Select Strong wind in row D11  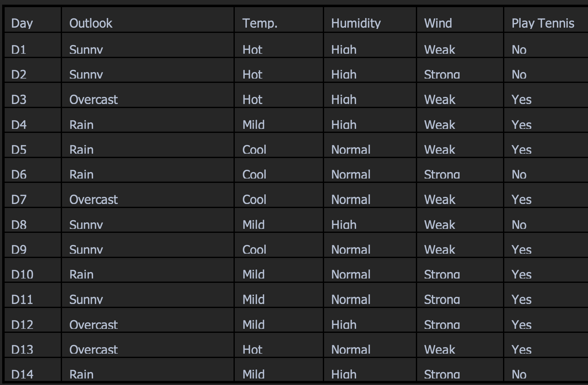tap(442, 300)
